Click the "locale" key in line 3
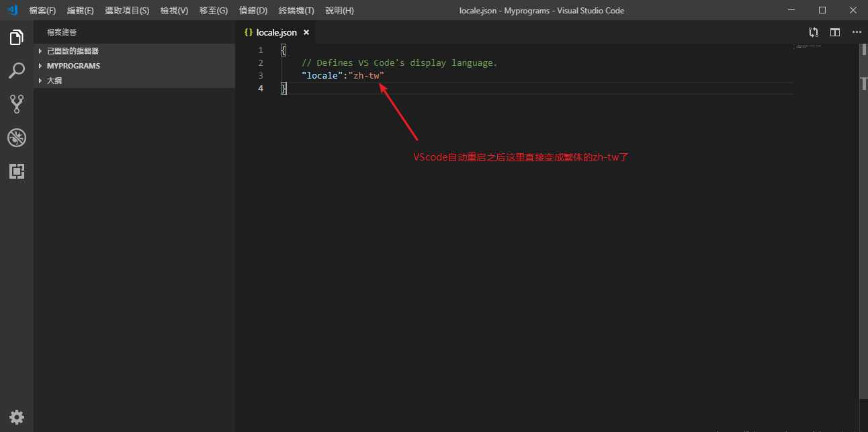 coord(322,75)
